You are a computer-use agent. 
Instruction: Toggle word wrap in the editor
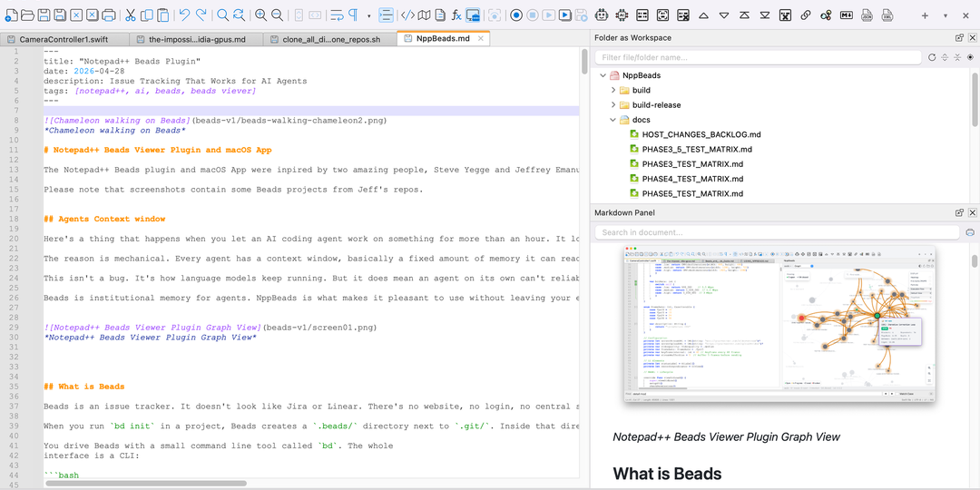click(x=337, y=15)
